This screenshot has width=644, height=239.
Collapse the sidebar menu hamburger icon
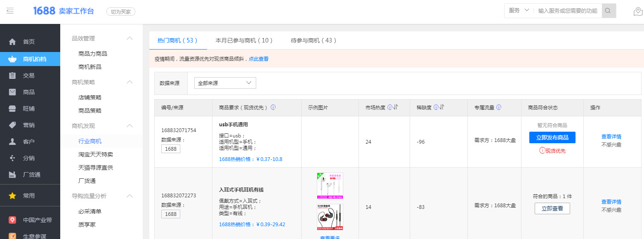[x=10, y=11]
